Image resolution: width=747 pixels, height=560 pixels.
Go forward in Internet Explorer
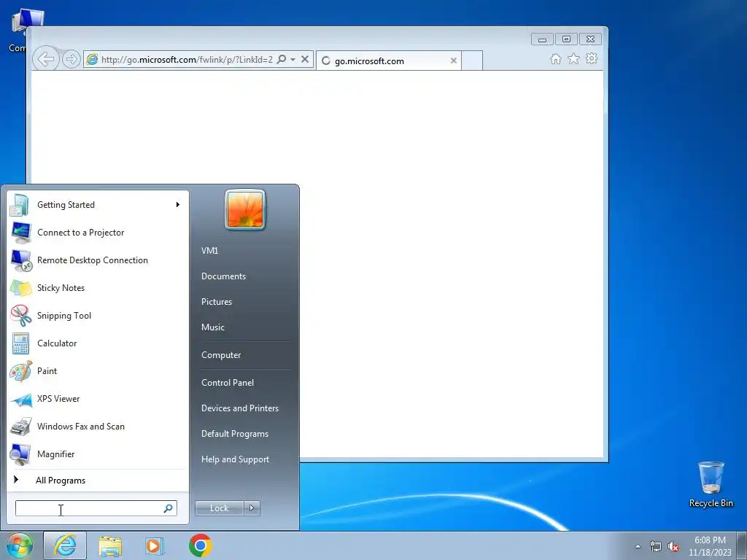[71, 59]
